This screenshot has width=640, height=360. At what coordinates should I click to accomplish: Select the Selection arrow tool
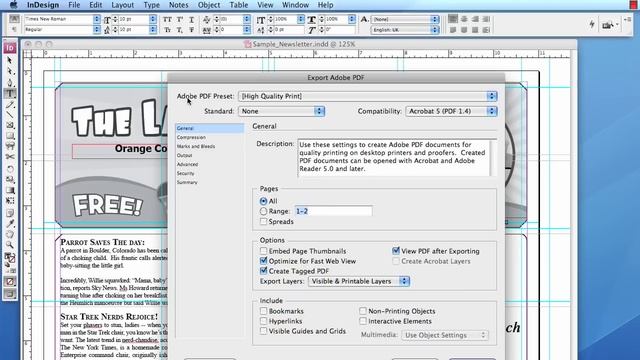tap(10, 60)
